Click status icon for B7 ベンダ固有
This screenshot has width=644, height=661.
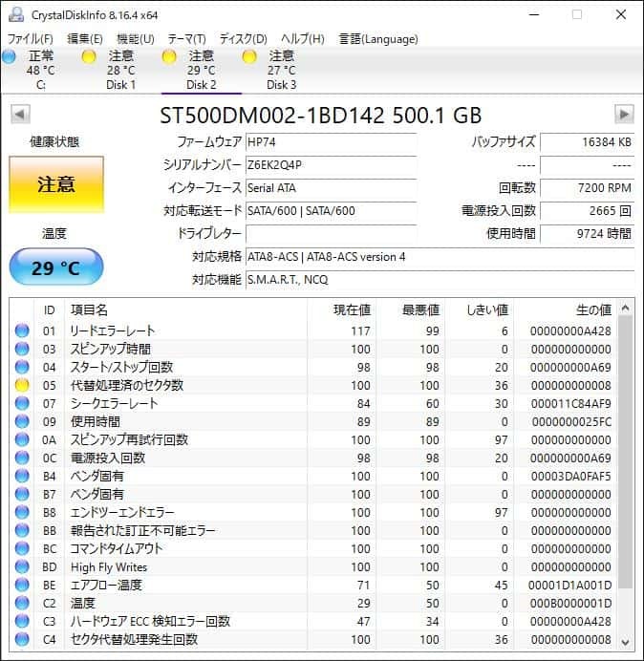[x=22, y=494]
